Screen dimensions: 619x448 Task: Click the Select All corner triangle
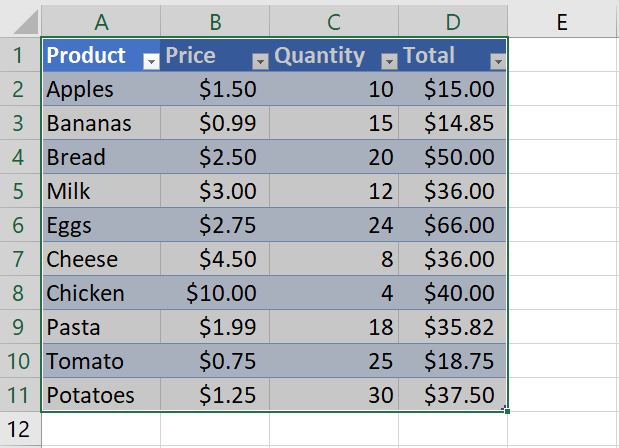click(26, 22)
